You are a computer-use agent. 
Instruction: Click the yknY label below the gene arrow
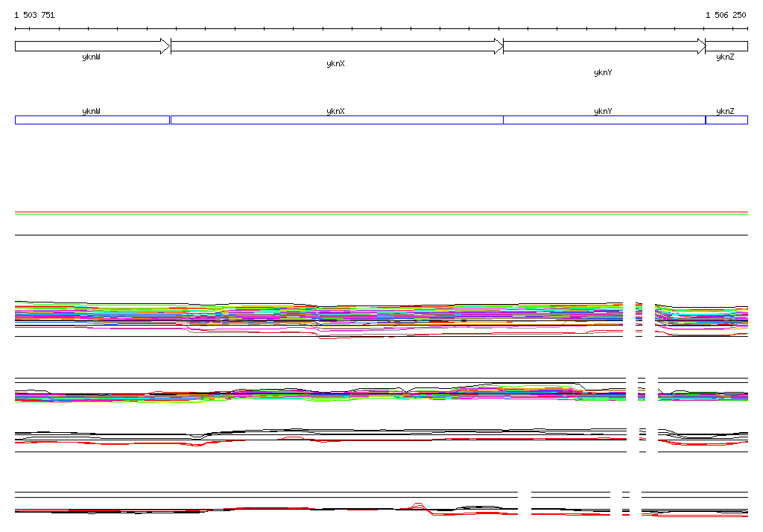point(603,73)
